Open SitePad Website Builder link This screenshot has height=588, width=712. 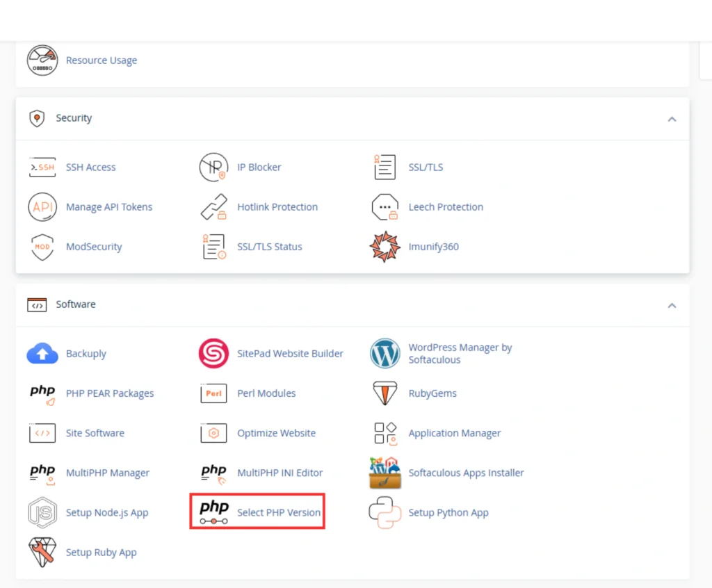(x=290, y=353)
